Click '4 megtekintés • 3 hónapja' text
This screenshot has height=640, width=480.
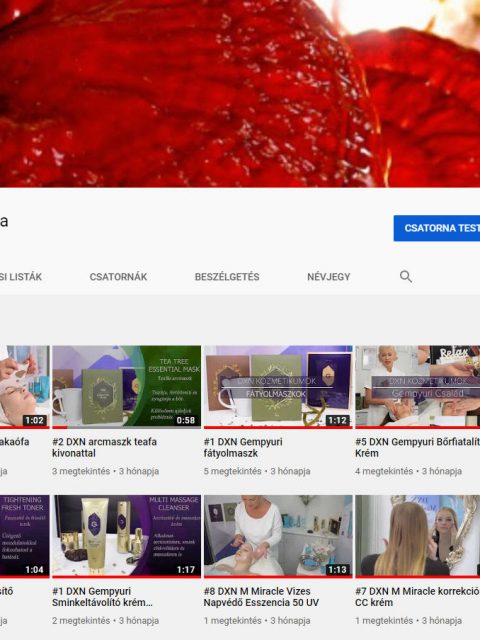click(409, 471)
